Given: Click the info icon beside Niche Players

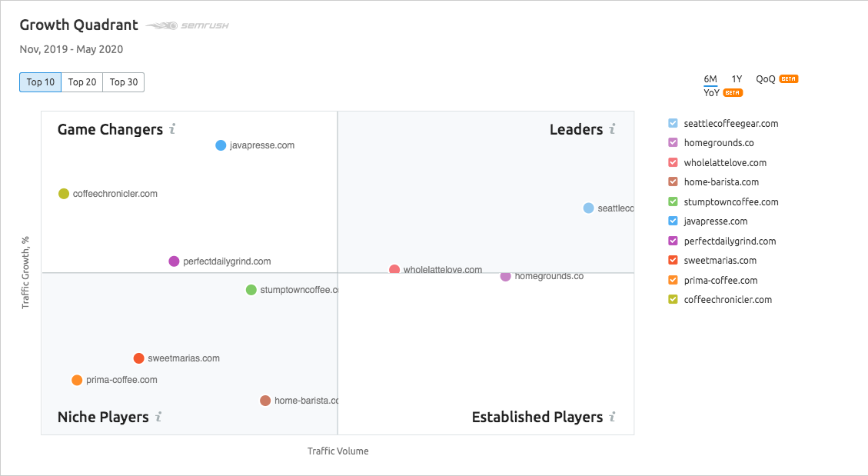Looking at the screenshot, I should [x=158, y=417].
